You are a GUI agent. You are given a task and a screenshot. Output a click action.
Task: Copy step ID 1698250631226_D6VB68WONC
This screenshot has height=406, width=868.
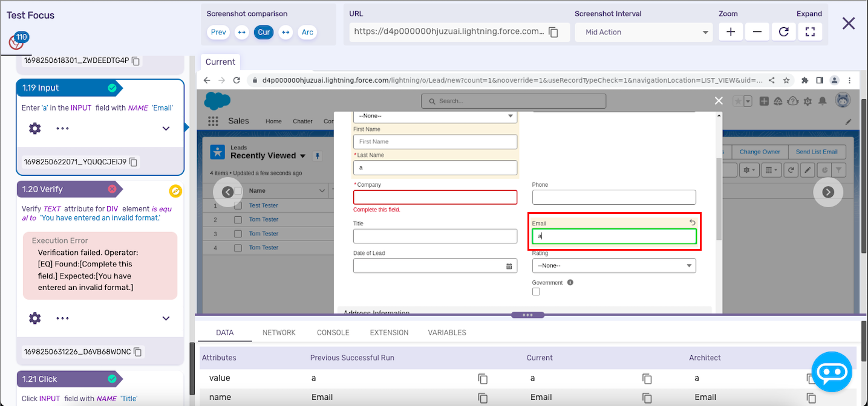[138, 352]
